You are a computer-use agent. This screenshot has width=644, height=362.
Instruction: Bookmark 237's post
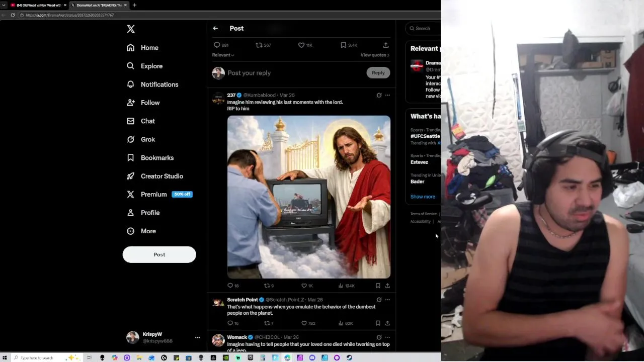378,286
